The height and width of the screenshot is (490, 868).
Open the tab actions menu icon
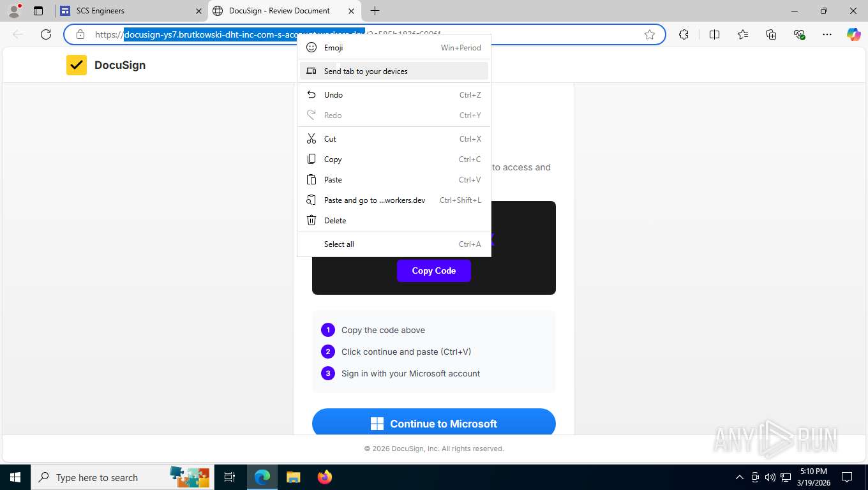click(x=38, y=11)
